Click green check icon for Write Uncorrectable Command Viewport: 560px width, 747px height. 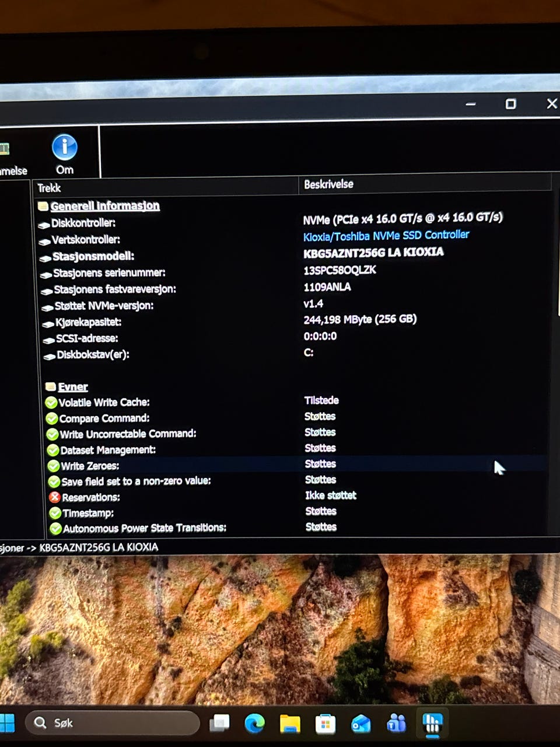pos(52,434)
